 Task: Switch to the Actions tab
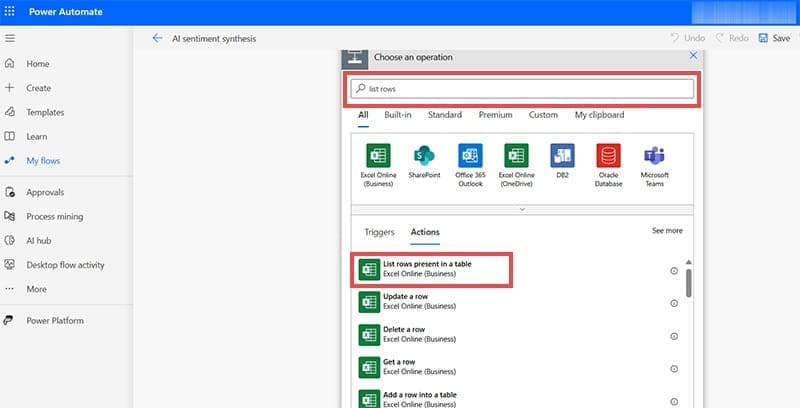425,232
